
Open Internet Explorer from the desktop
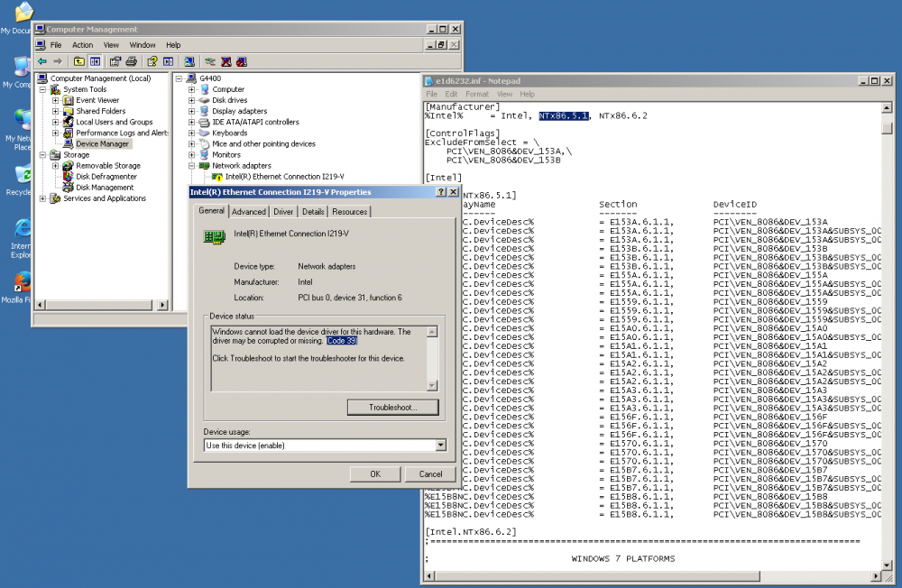tap(23, 230)
